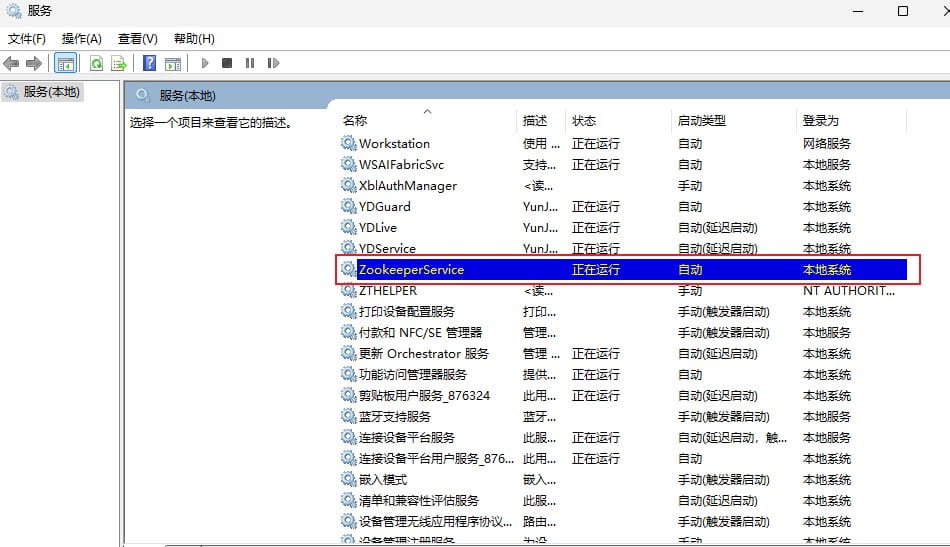Click the Export list toolbar icon
This screenshot has width=950, height=547.
coord(119,63)
